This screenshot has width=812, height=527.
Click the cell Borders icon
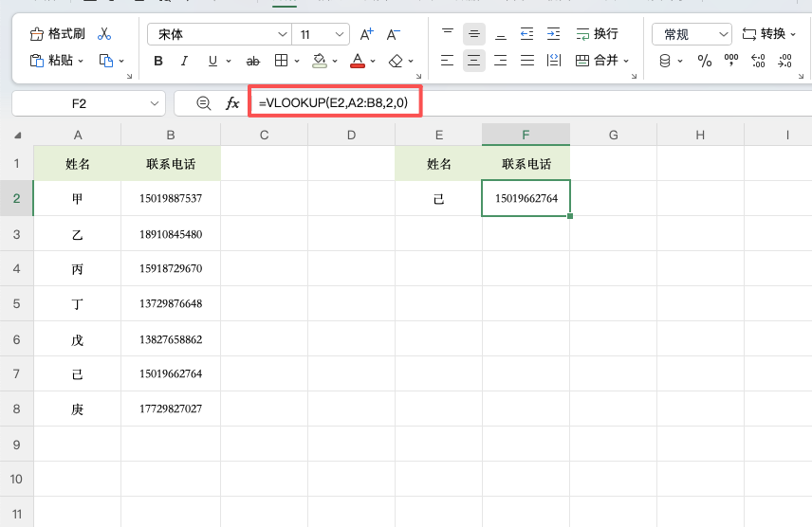[281, 61]
